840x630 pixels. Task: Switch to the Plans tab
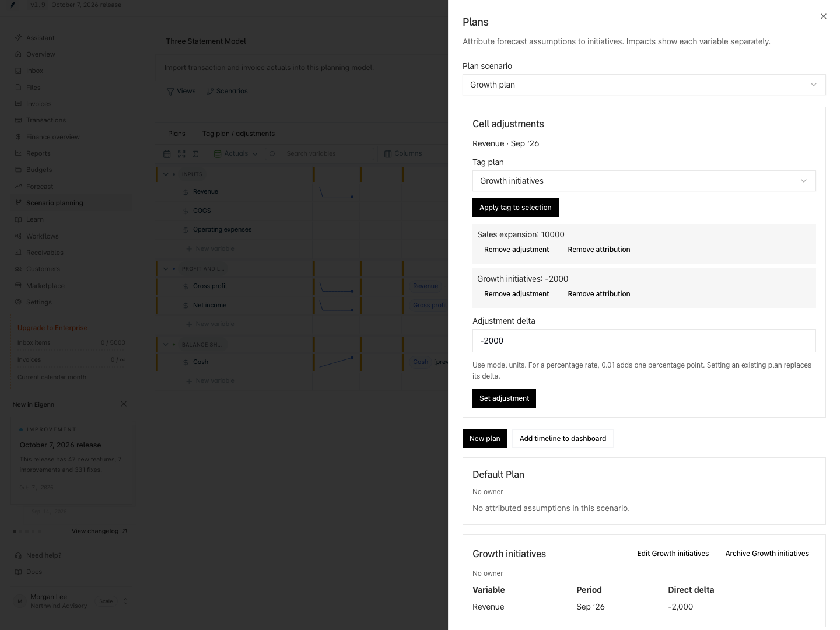point(177,134)
